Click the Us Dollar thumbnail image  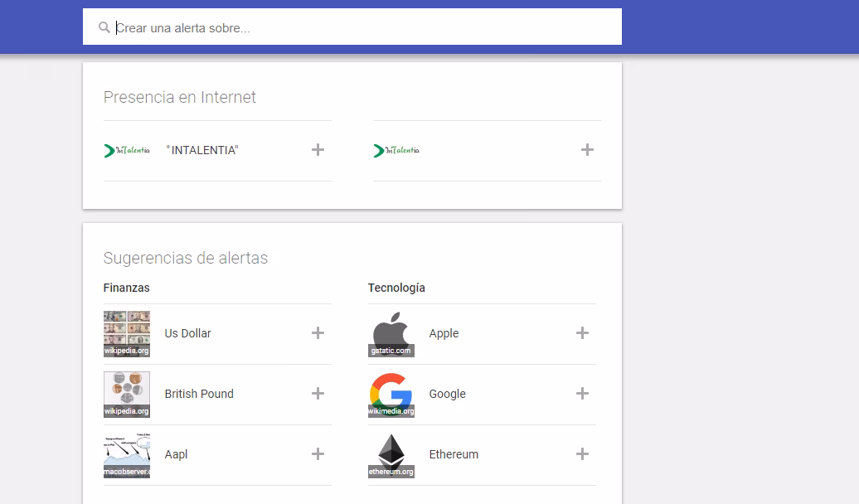coord(126,332)
